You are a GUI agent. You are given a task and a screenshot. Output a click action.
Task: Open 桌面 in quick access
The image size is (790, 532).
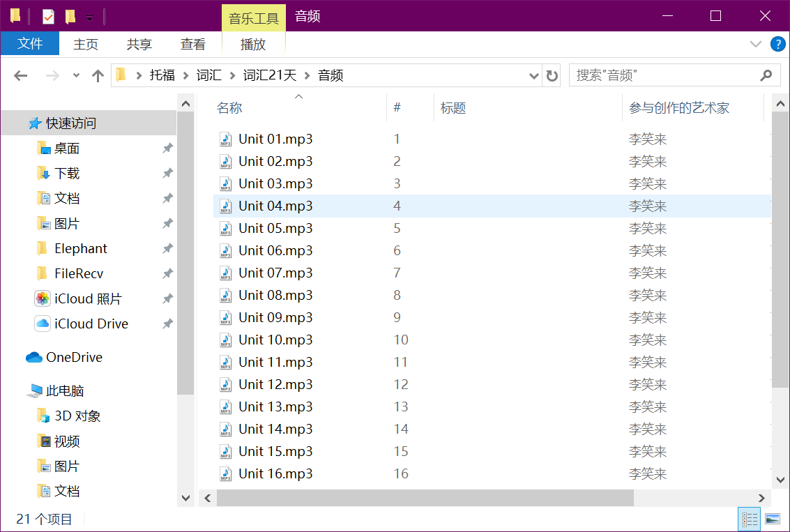(66, 148)
